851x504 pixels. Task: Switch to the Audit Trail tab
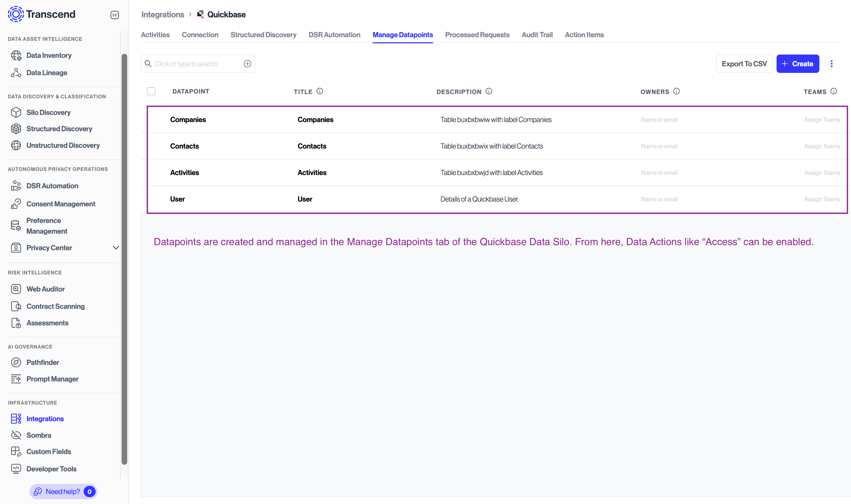(x=537, y=35)
